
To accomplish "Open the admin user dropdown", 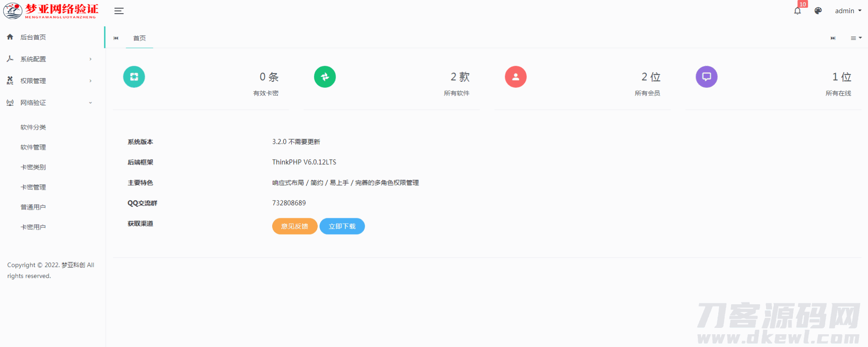I will (x=848, y=11).
